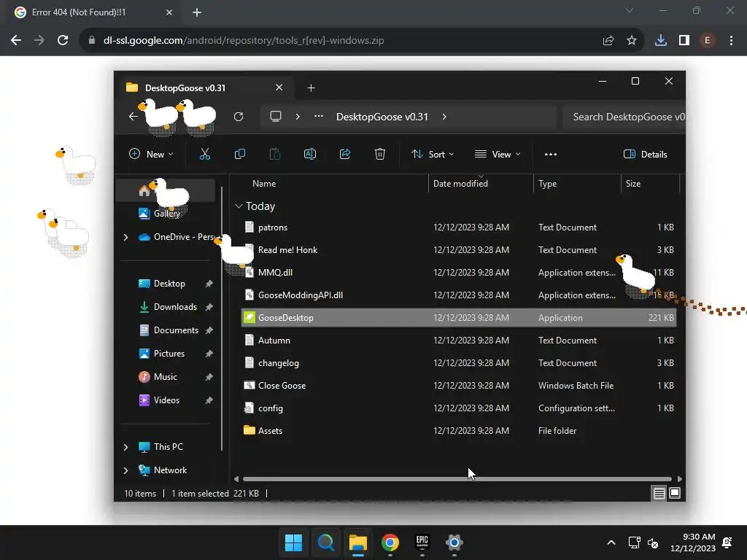Click the Explorer Back arrow
This screenshot has height=560, width=747.
(x=133, y=117)
